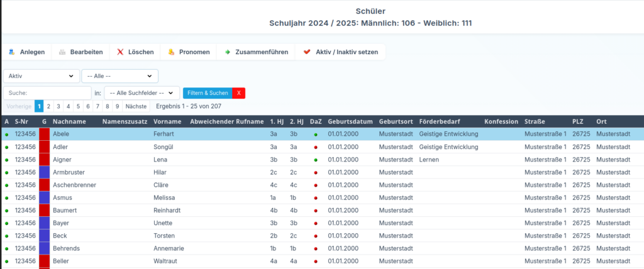Image resolution: width=644 pixels, height=269 pixels.
Task: Toggle green DaZ dot for Aigner
Action: tap(316, 160)
